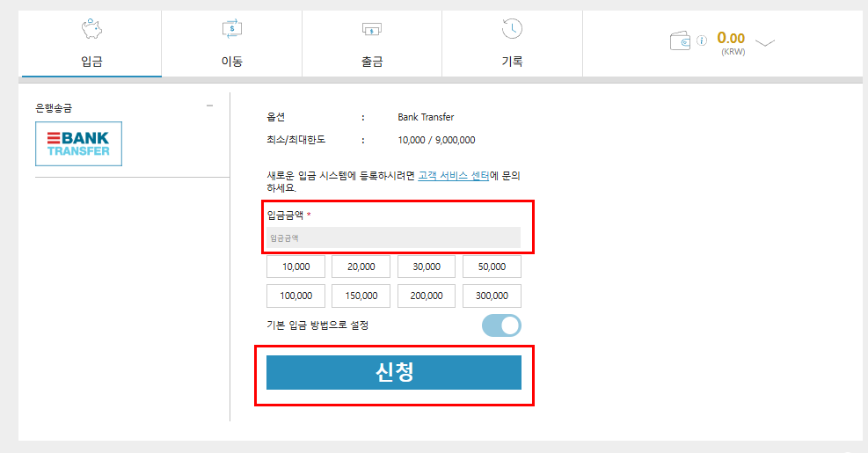
Task: Click the history clock icon
Action: coord(512,29)
